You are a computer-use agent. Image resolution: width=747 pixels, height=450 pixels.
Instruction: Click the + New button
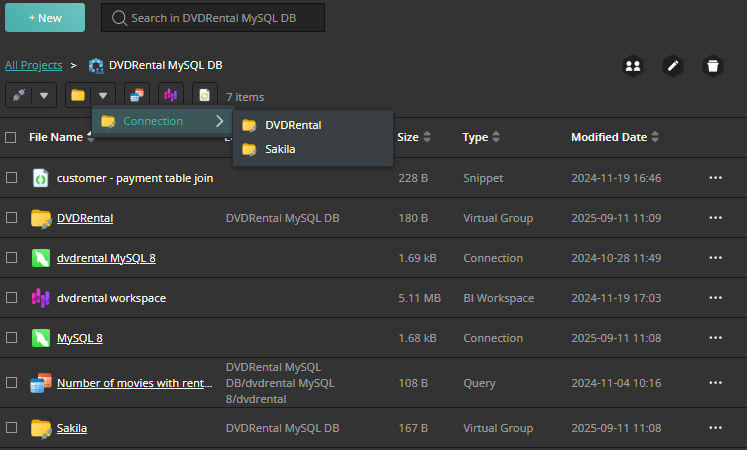point(45,18)
